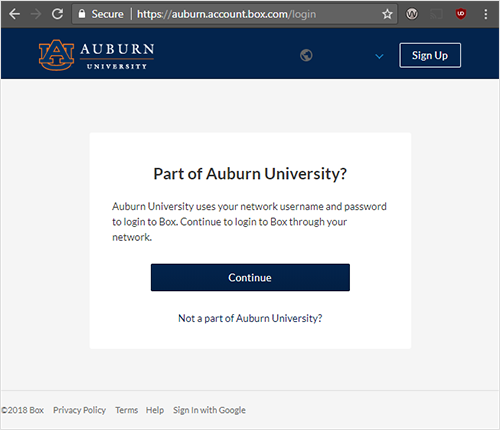Image resolution: width=500 pixels, height=430 pixels.
Task: Click the Sign Up button
Action: coord(430,55)
